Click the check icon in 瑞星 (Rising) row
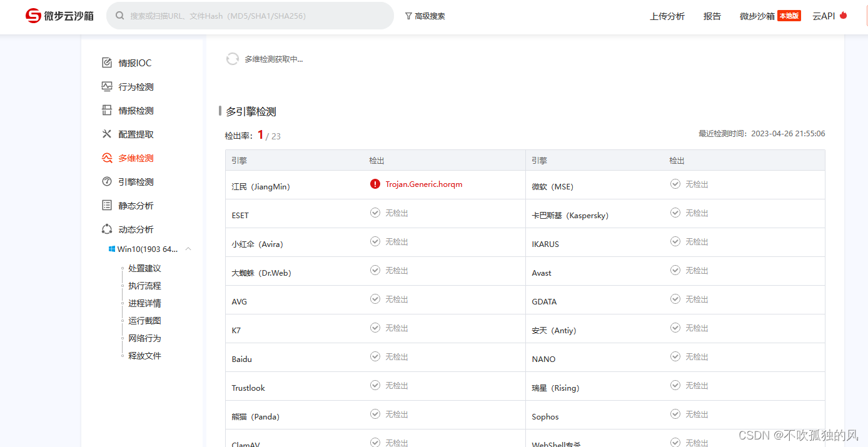This screenshot has height=447, width=868. click(675, 385)
